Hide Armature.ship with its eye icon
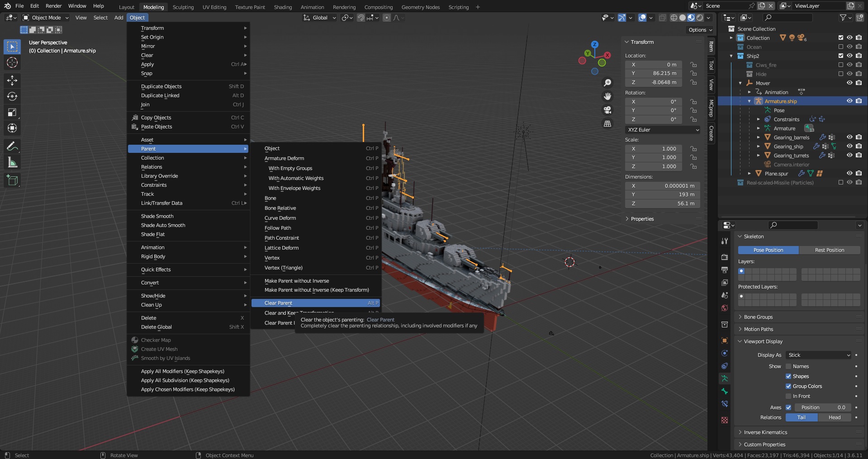 (x=849, y=101)
